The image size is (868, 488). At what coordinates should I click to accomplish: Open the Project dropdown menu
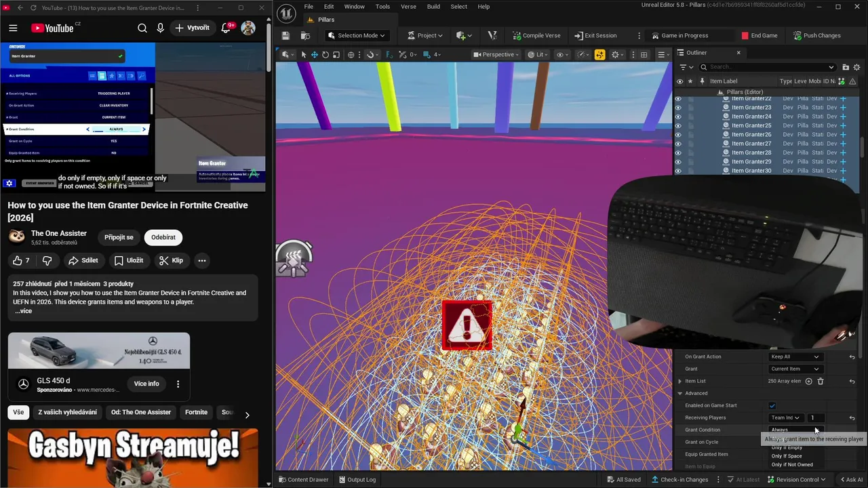pos(425,35)
